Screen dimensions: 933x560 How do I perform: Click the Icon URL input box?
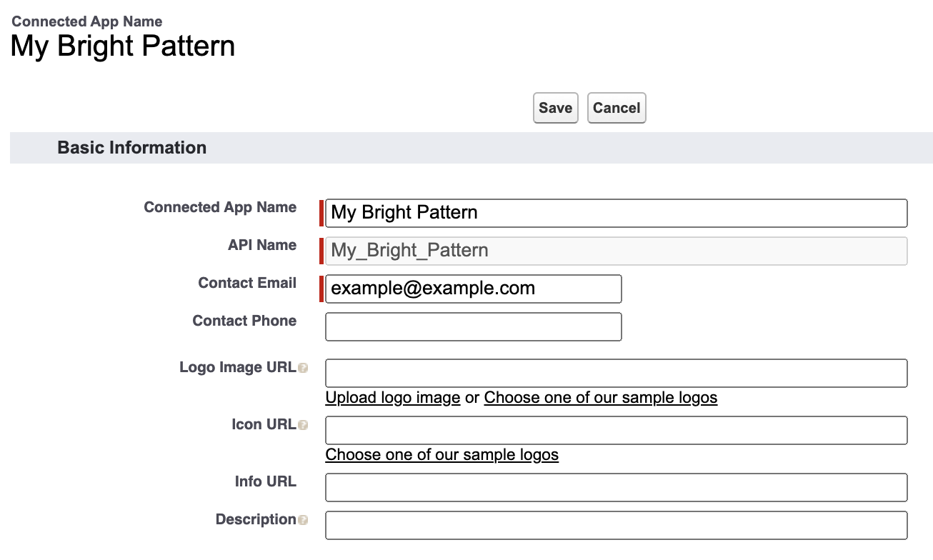point(617,430)
